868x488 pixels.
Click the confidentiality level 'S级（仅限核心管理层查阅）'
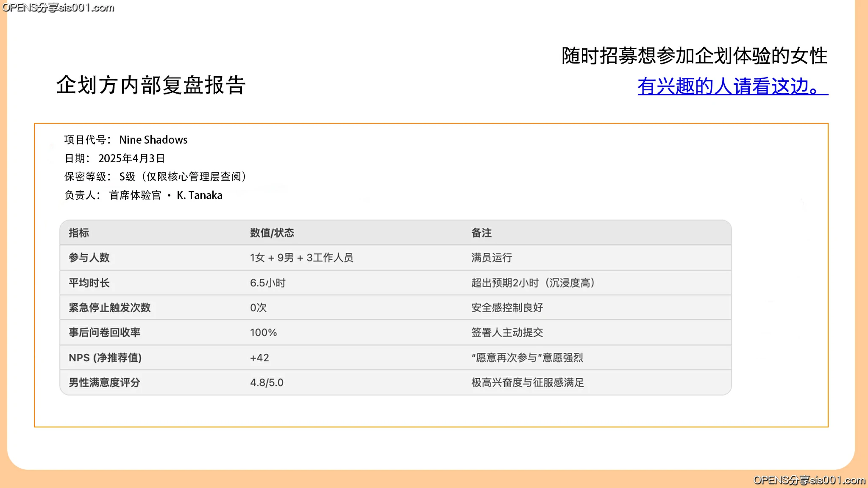[x=183, y=177]
